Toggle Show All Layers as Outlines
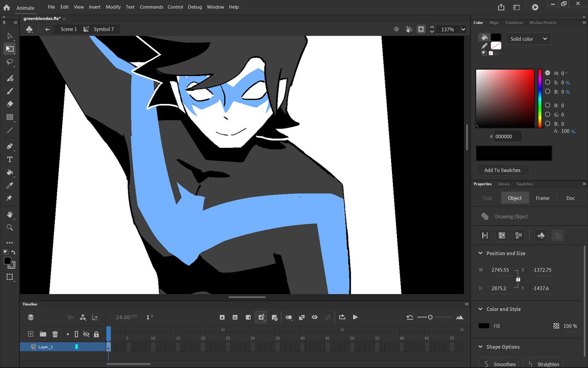The height and width of the screenshot is (368, 588). point(76,334)
